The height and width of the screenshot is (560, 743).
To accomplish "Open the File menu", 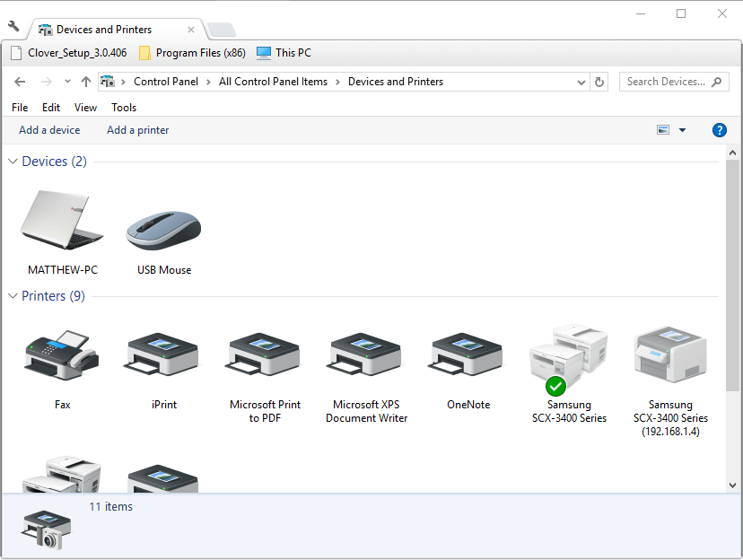I will [x=20, y=108].
